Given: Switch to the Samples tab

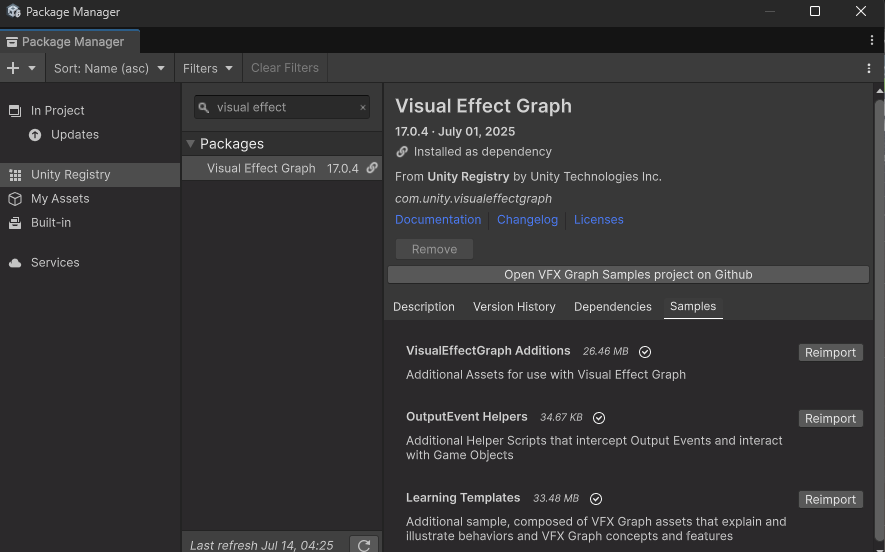Looking at the screenshot, I should coord(693,306).
